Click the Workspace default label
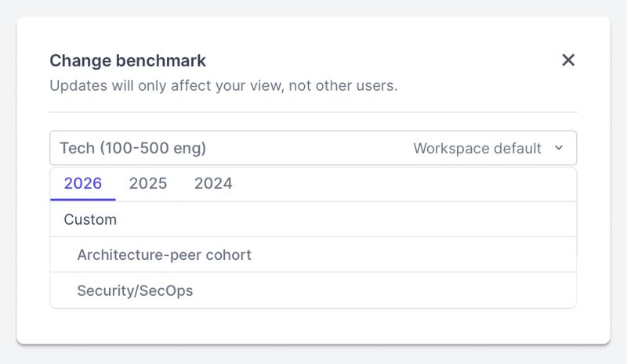The width and height of the screenshot is (627, 364). pos(477,148)
